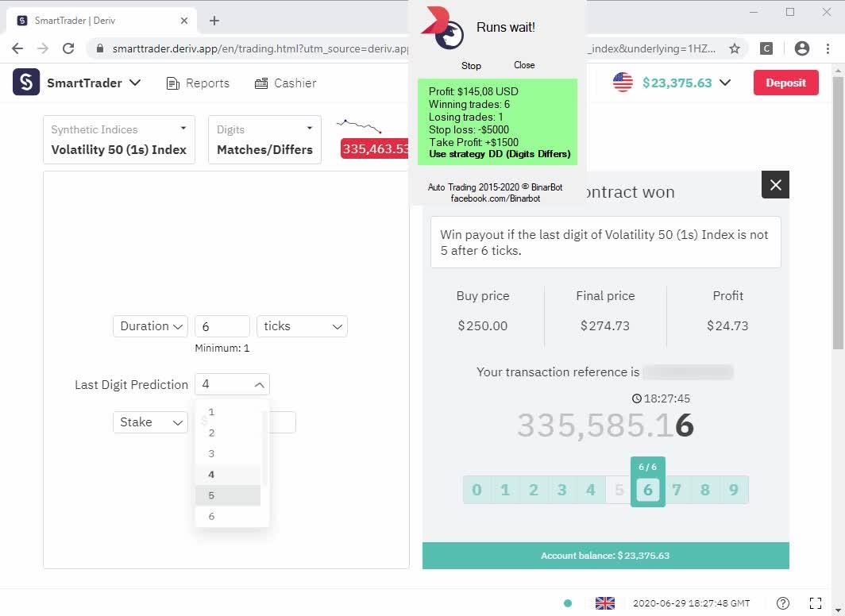This screenshot has width=845, height=616.
Task: Open Chrome profile avatar icon
Action: pos(802,48)
